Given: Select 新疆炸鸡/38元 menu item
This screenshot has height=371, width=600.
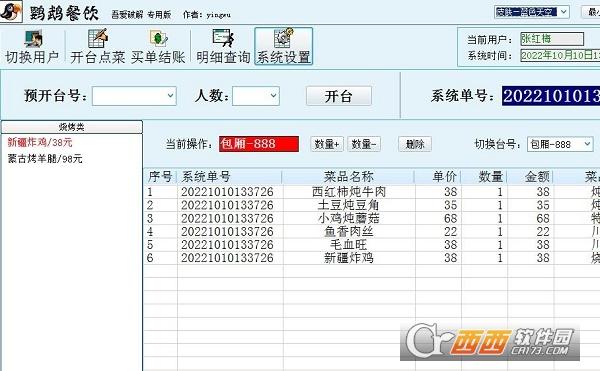Looking at the screenshot, I should point(40,143).
